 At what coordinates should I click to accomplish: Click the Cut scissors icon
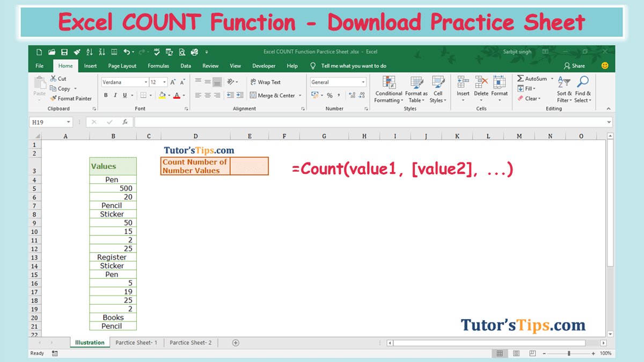coord(53,78)
